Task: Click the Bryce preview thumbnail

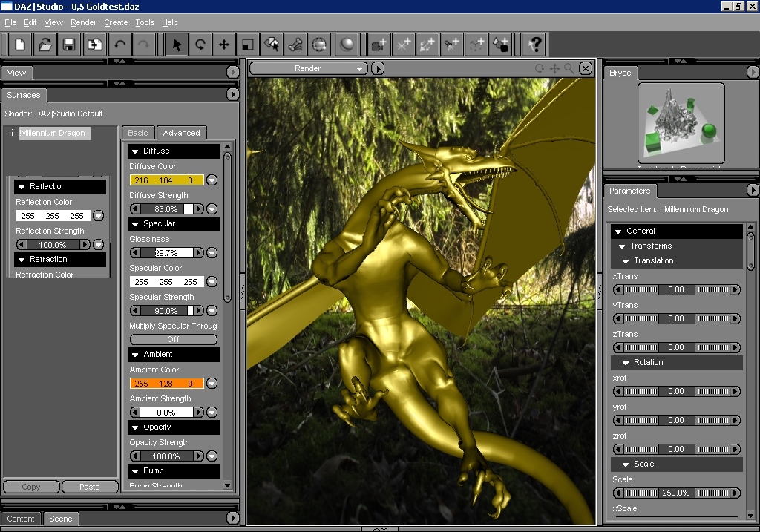Action: pyautogui.click(x=681, y=123)
